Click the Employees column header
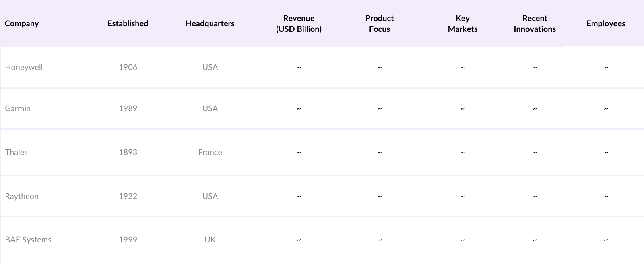This screenshot has height=263, width=644. point(606,23)
